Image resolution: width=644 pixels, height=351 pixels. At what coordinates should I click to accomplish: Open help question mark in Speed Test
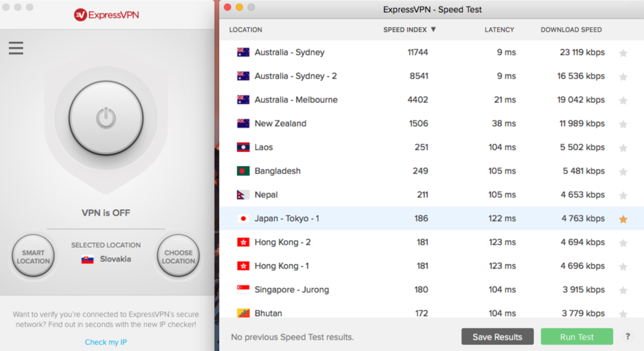(x=627, y=336)
